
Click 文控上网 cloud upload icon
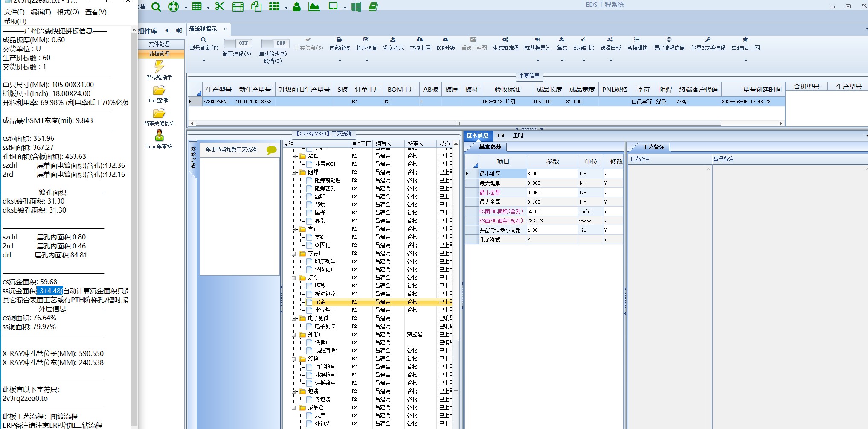[x=420, y=44]
